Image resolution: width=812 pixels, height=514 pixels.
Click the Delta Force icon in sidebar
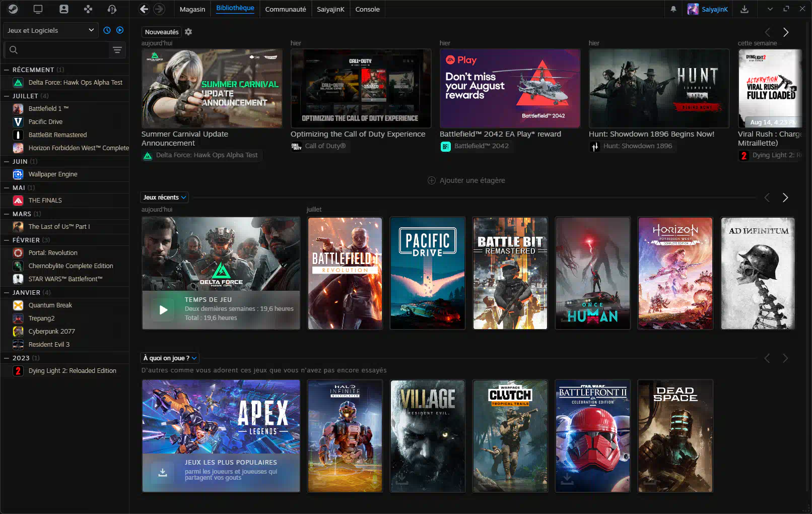pos(18,83)
